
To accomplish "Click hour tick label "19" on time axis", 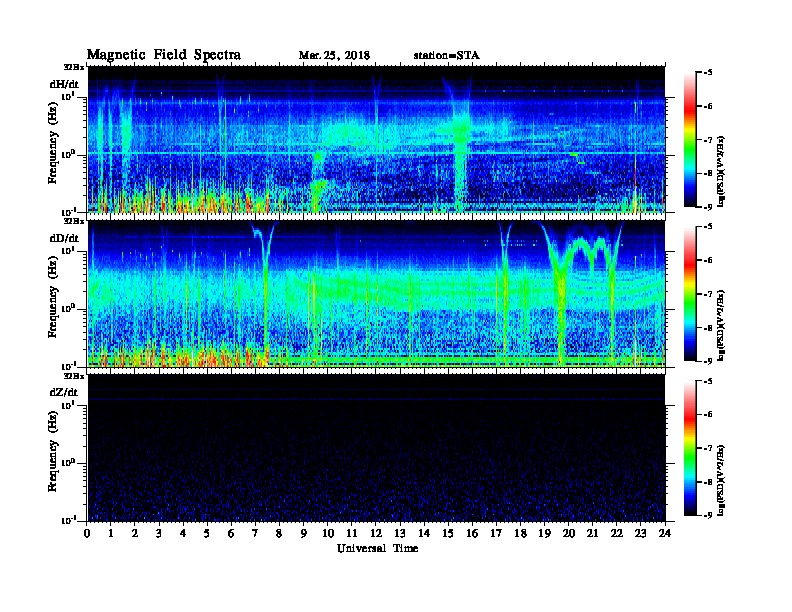I will coord(544,533).
